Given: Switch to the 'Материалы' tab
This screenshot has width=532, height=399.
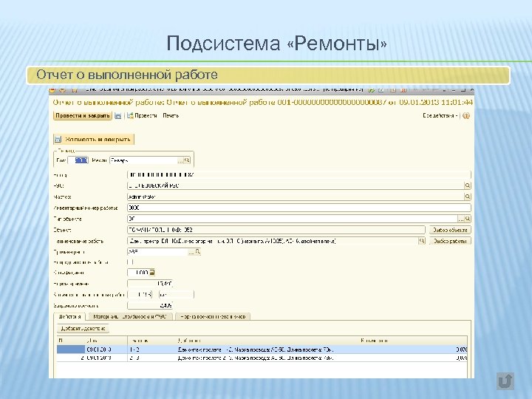Looking at the screenshot, I should point(130,316).
